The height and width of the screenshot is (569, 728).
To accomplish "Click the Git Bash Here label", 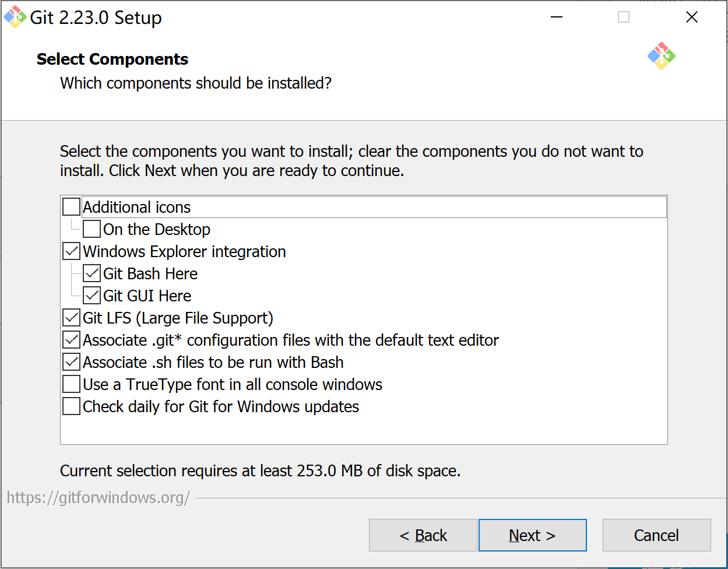I will click(150, 274).
